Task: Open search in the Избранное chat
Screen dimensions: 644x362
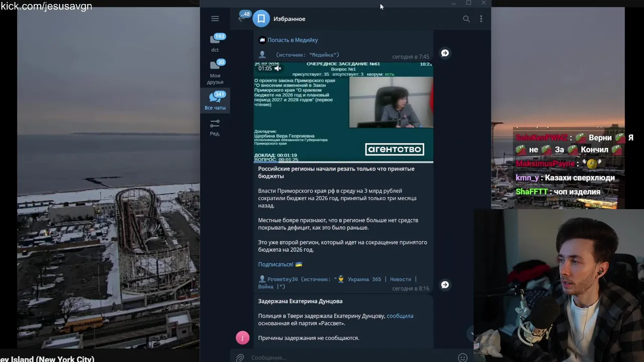Action: (x=466, y=19)
